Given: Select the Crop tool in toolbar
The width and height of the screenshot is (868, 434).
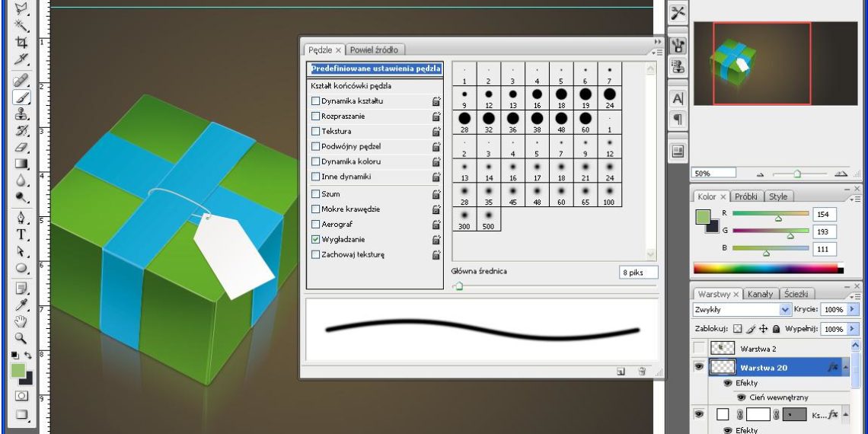Looking at the screenshot, I should [x=21, y=42].
